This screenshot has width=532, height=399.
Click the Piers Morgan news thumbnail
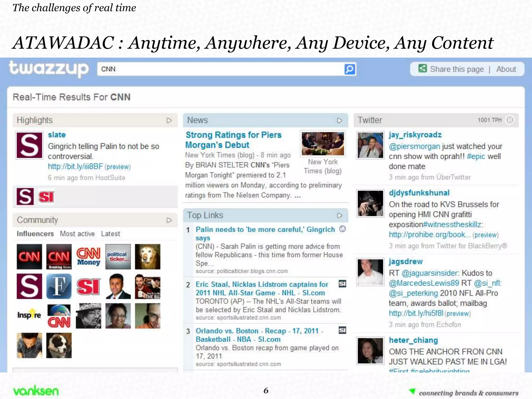pos(323,144)
